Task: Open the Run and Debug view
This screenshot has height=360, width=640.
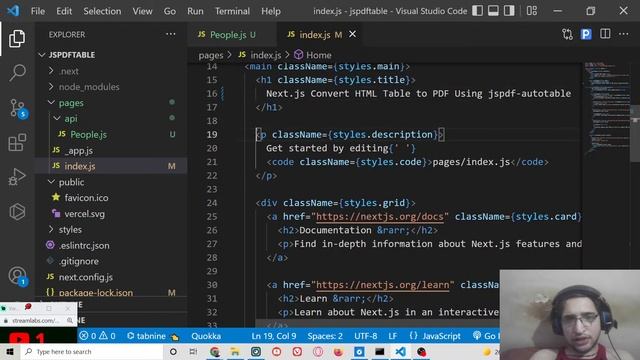Action: [17, 177]
